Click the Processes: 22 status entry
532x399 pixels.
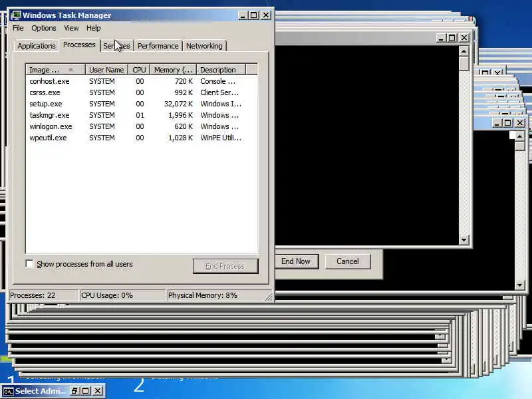coord(43,295)
